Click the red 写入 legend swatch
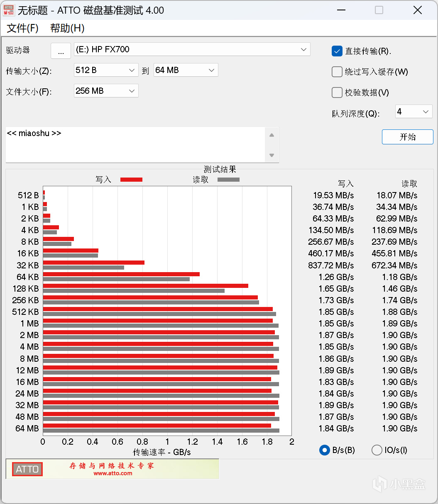Viewport: 438px width, 504px height. 131,180
